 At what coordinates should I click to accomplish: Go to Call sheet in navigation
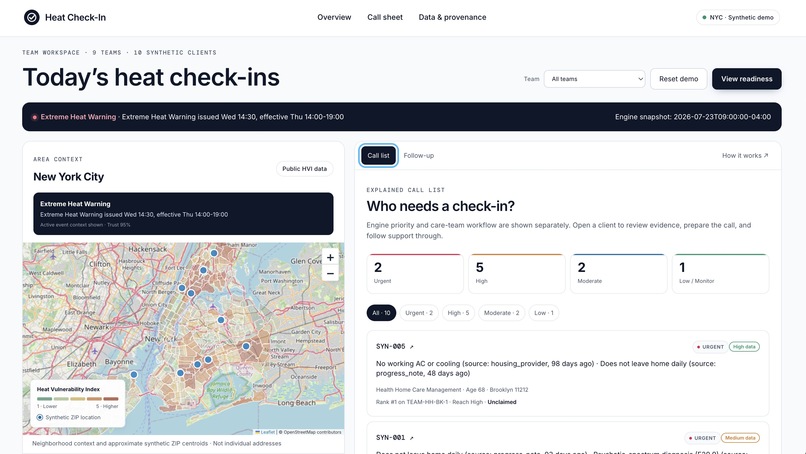(385, 17)
